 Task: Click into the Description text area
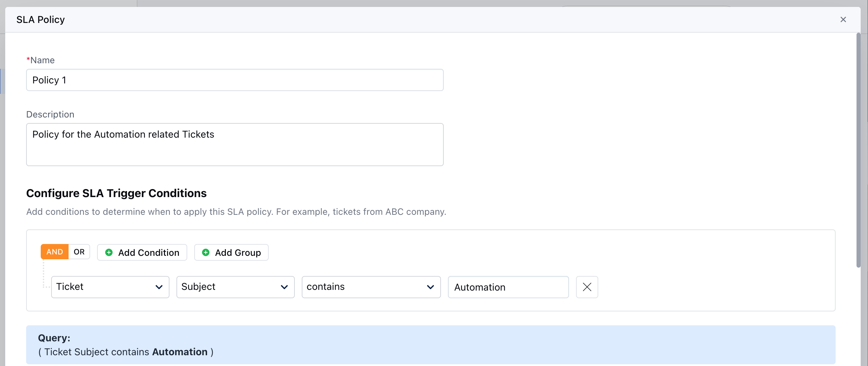coord(235,145)
